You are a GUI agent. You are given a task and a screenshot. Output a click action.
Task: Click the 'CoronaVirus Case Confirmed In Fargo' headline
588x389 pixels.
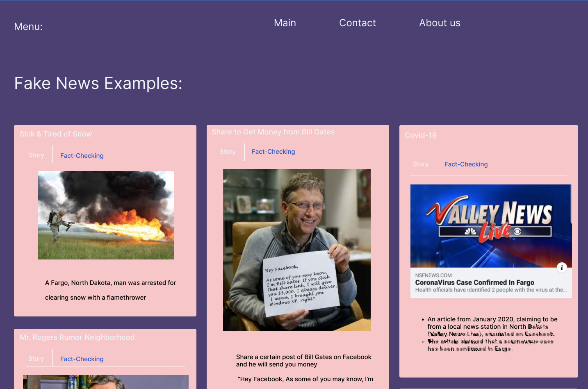[475, 282]
